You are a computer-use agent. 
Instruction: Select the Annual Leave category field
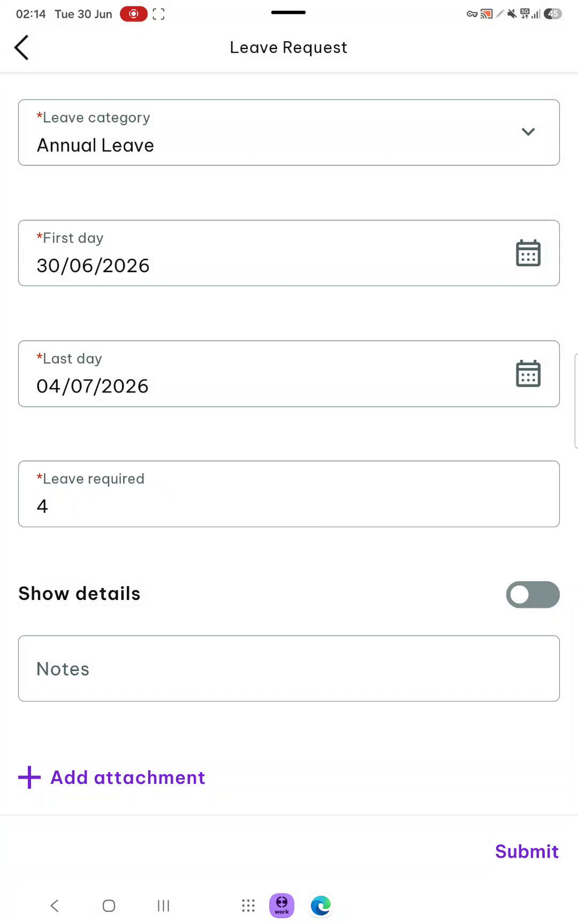pyautogui.click(x=289, y=132)
